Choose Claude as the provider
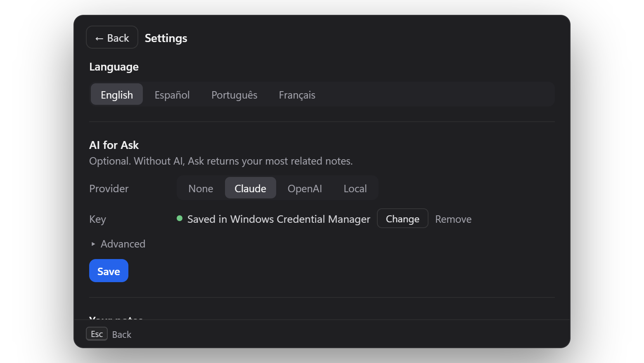 point(251,188)
